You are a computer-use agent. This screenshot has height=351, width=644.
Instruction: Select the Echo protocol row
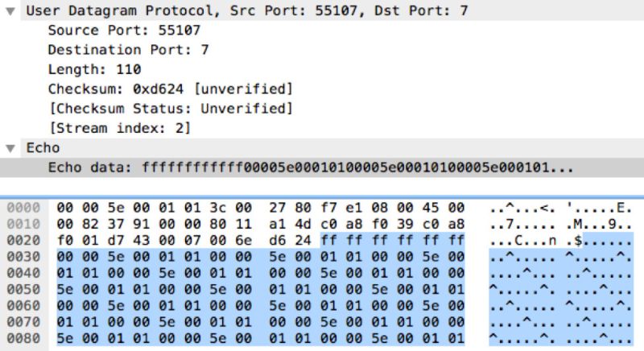[43, 148]
